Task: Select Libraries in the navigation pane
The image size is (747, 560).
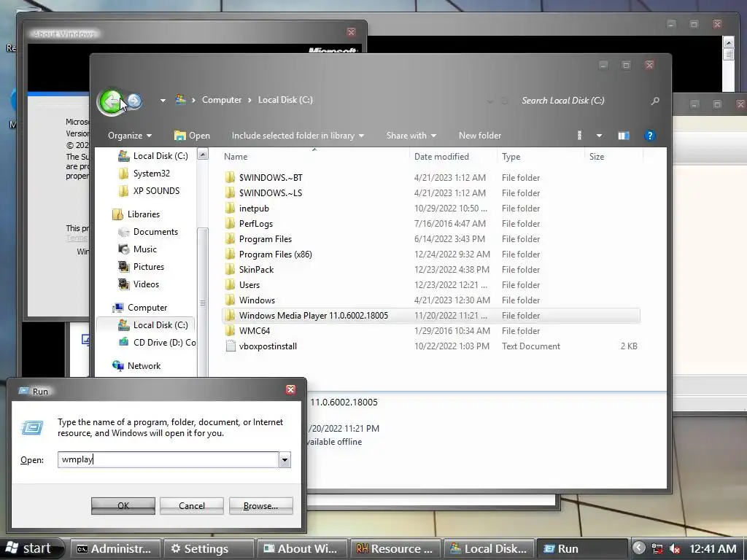Action: 143,214
